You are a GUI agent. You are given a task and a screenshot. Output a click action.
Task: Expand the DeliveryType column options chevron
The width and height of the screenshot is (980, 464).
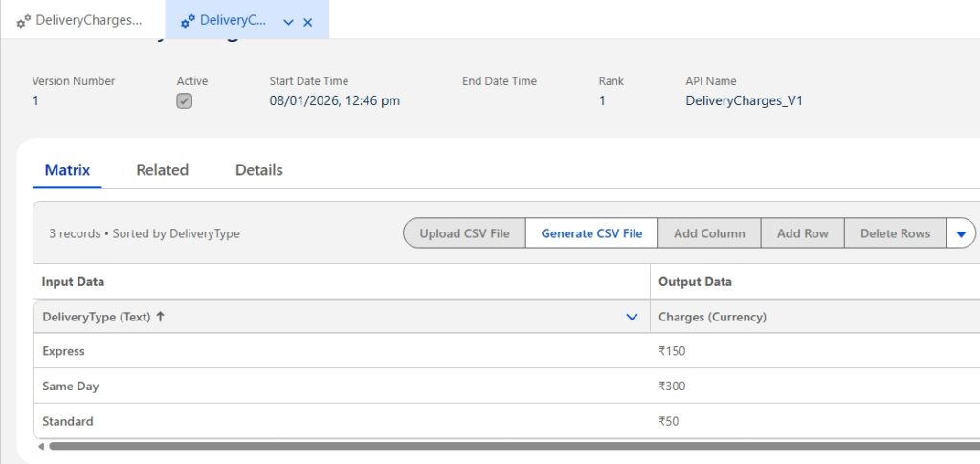631,317
